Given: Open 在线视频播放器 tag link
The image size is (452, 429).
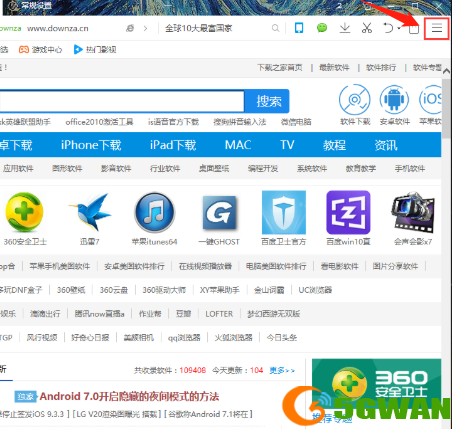Looking at the screenshot, I should click(x=205, y=266).
